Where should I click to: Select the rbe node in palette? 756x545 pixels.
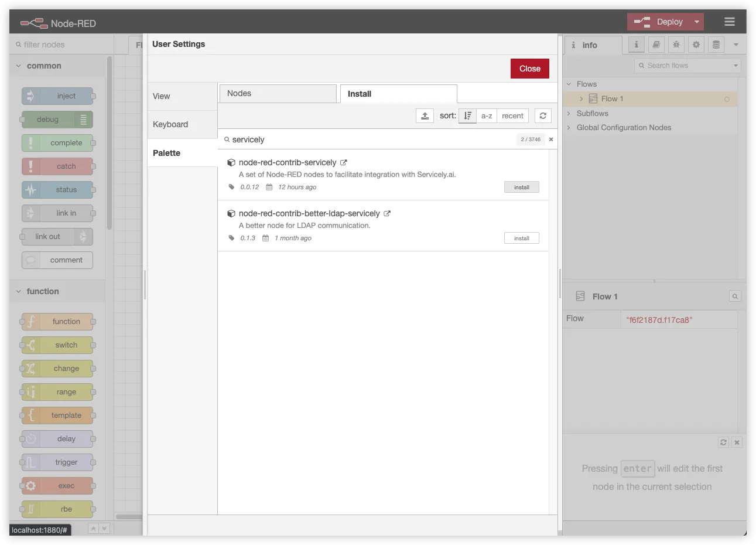pos(57,509)
